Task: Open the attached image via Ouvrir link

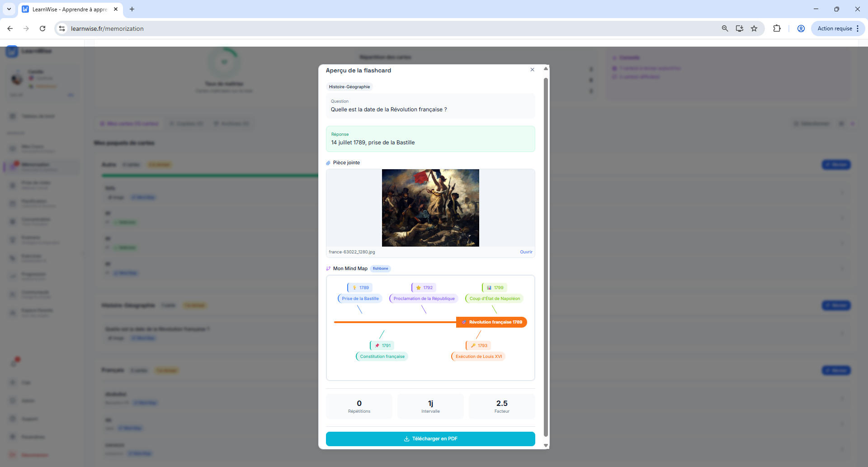Action: (x=526, y=252)
